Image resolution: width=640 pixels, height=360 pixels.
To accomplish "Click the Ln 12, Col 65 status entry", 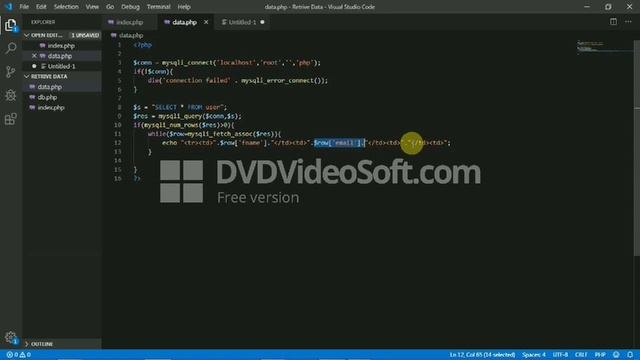I will (x=482, y=355).
